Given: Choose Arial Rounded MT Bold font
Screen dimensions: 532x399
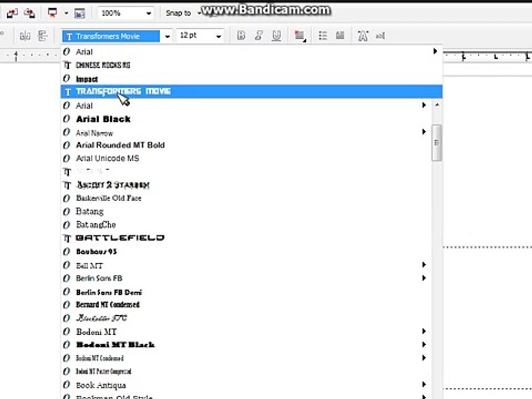Looking at the screenshot, I should (x=246, y=145).
